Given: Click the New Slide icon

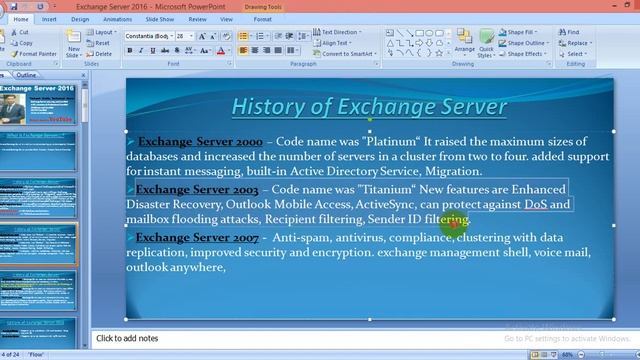Looking at the screenshot, I should pos(73,37).
